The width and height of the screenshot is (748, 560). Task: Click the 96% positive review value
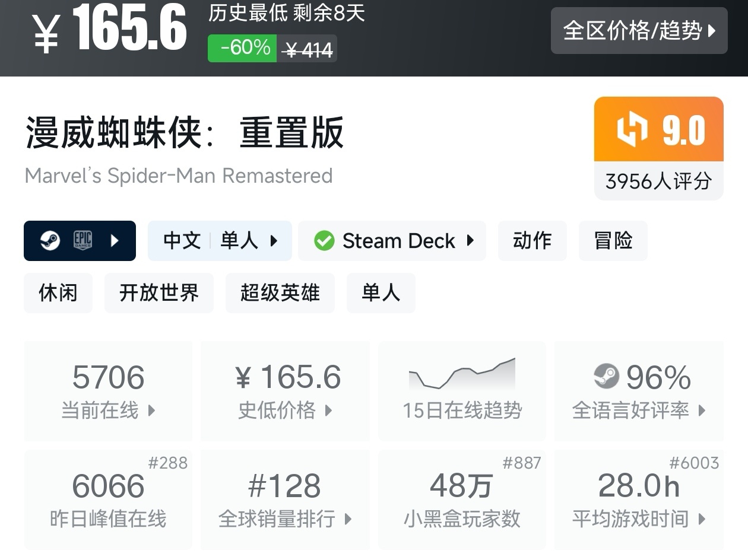(x=658, y=377)
